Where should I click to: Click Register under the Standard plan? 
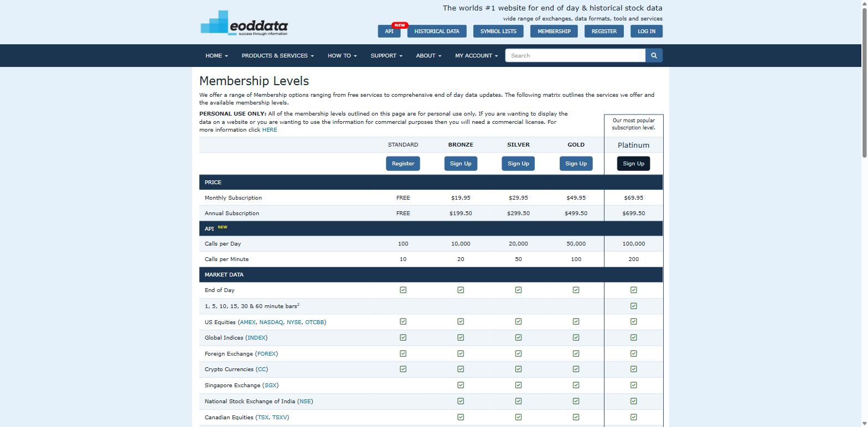point(403,164)
